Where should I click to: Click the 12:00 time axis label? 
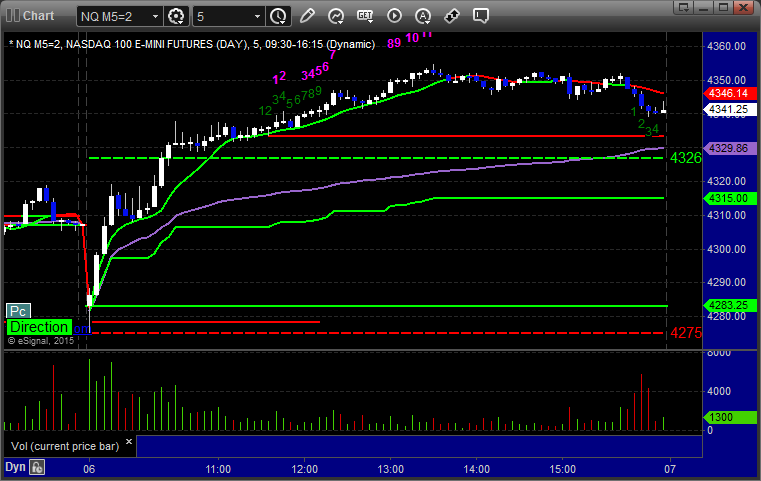point(304,469)
